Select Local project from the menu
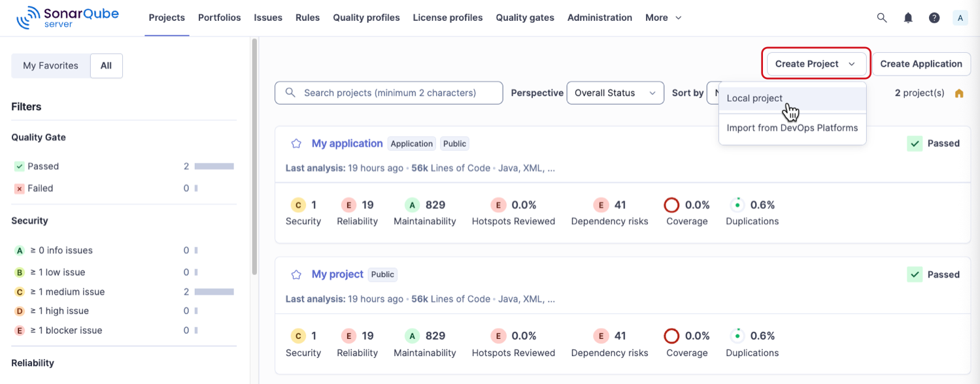This screenshot has width=980, height=384. tap(754, 98)
